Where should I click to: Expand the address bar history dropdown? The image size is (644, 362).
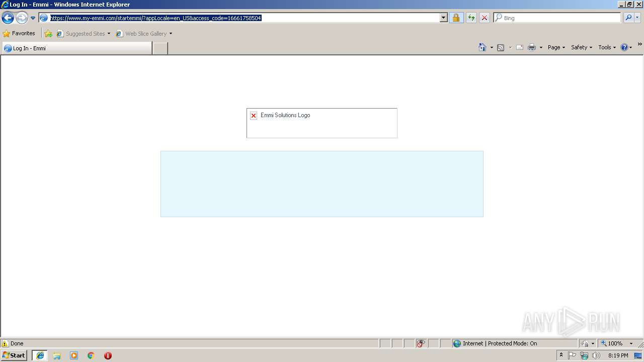[443, 18]
